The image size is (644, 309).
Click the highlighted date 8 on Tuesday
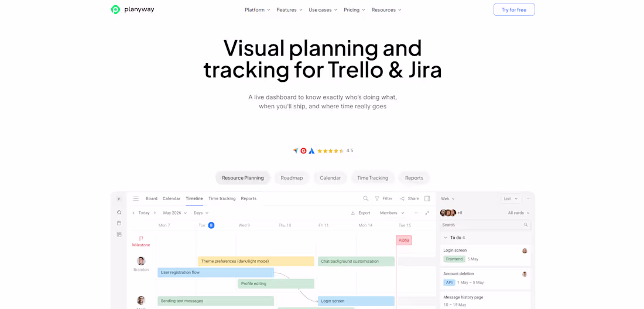(211, 225)
